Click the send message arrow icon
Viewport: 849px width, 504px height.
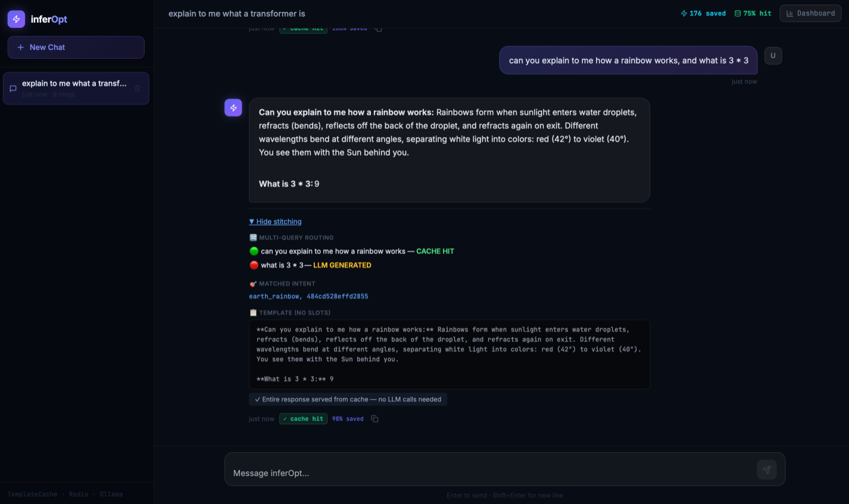coord(766,469)
